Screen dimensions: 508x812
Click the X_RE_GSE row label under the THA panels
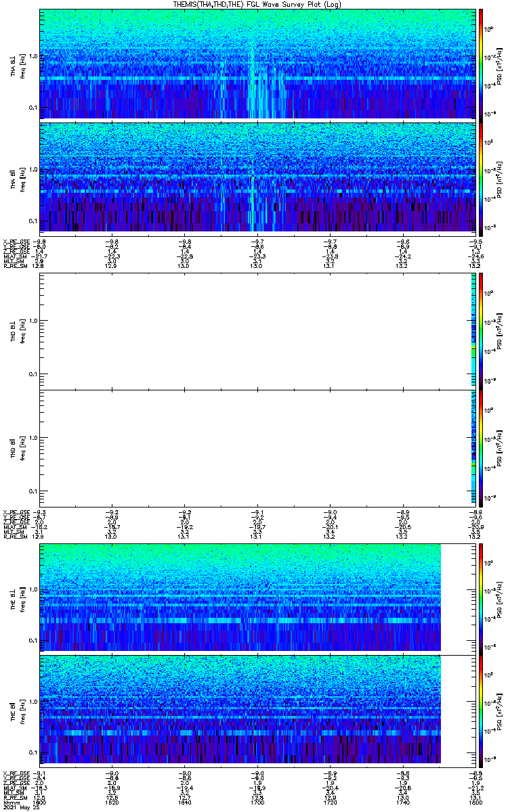tap(16, 242)
